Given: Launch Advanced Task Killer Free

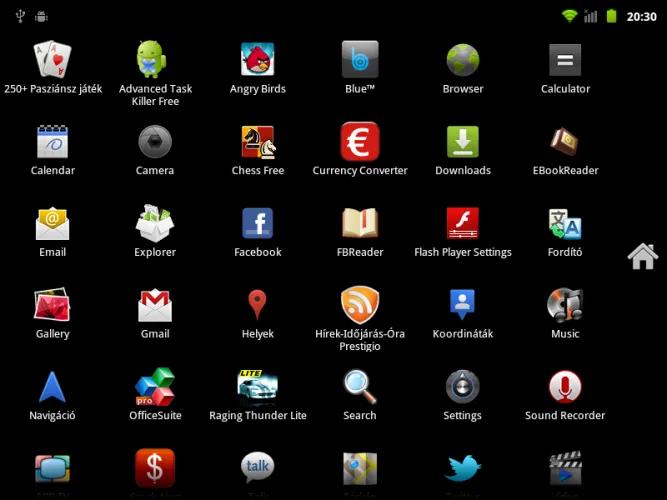Looking at the screenshot, I should pyautogui.click(x=151, y=59).
